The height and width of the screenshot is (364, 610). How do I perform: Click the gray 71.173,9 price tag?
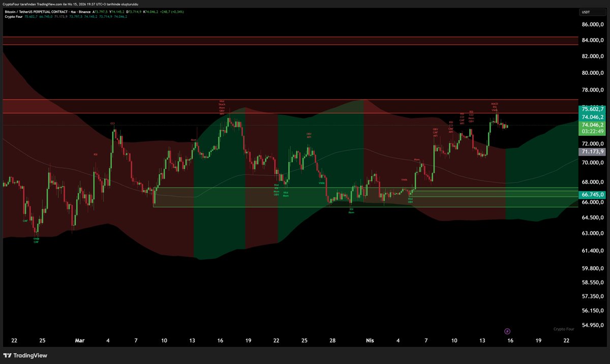pos(592,151)
